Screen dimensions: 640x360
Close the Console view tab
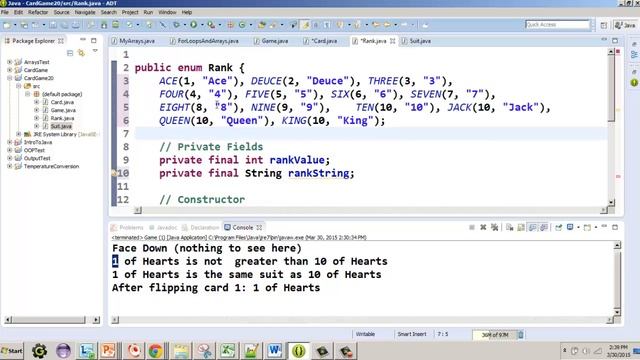pyautogui.click(x=259, y=227)
